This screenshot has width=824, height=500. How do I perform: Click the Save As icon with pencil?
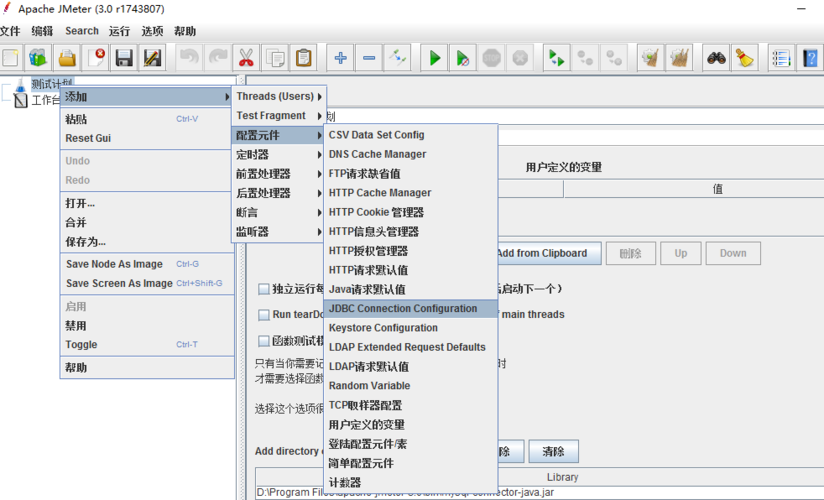tap(152, 57)
